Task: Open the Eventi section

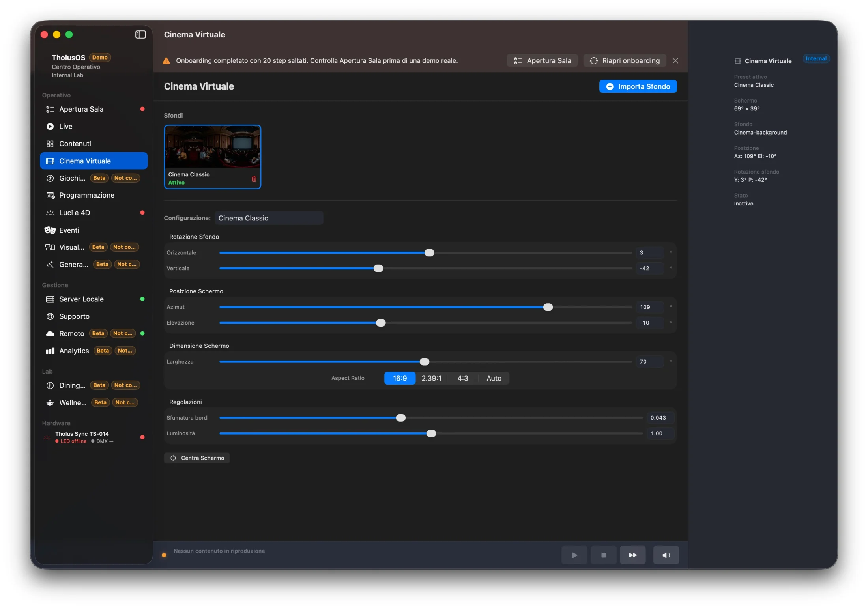Action: 94,230
